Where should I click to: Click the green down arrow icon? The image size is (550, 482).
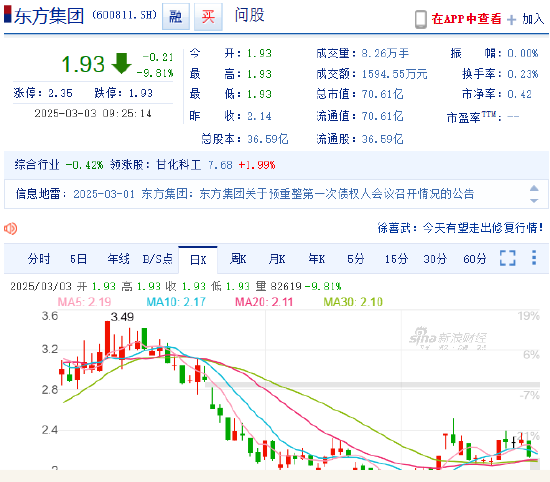coord(121,63)
